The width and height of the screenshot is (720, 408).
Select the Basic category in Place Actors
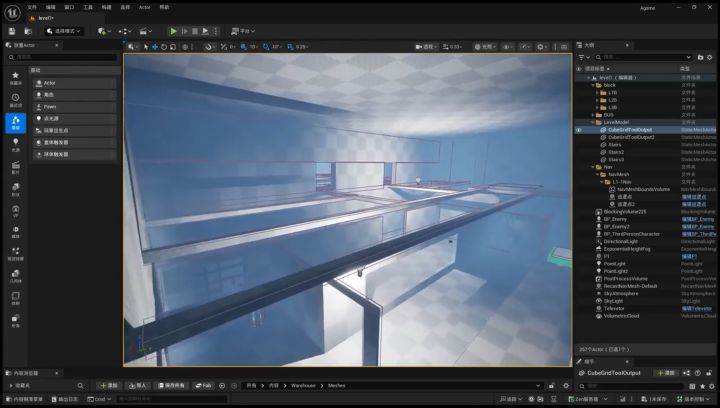coord(16,123)
